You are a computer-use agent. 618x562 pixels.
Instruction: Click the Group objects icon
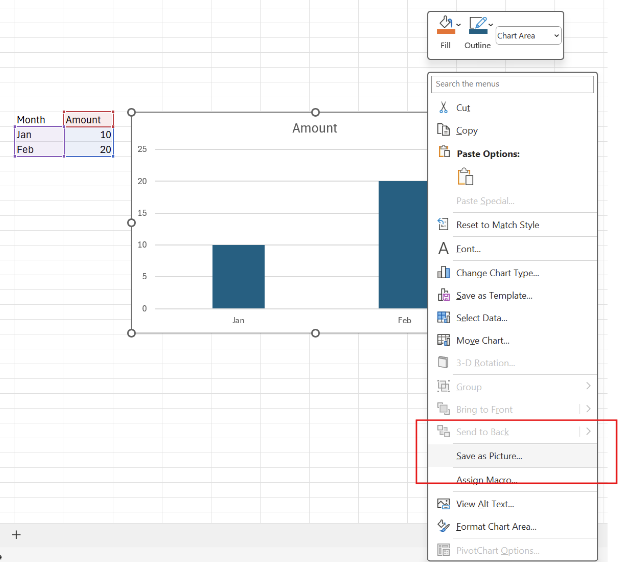[x=443, y=386]
